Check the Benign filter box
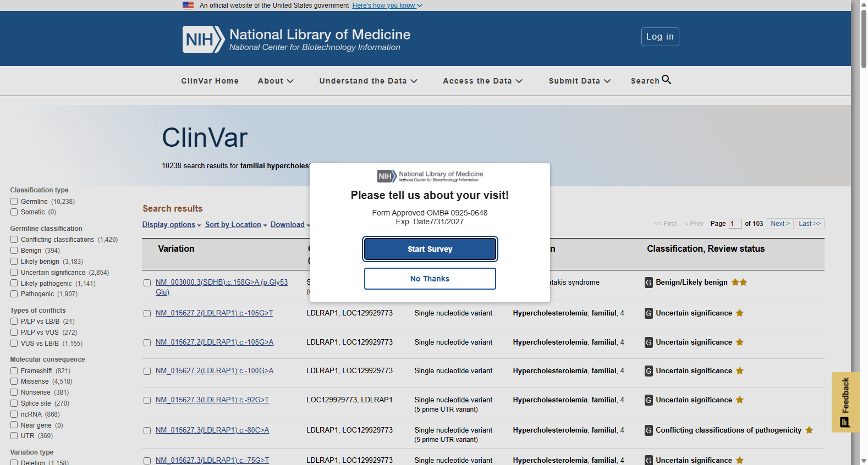Screen dimensions: 868x465 tap(14, 251)
